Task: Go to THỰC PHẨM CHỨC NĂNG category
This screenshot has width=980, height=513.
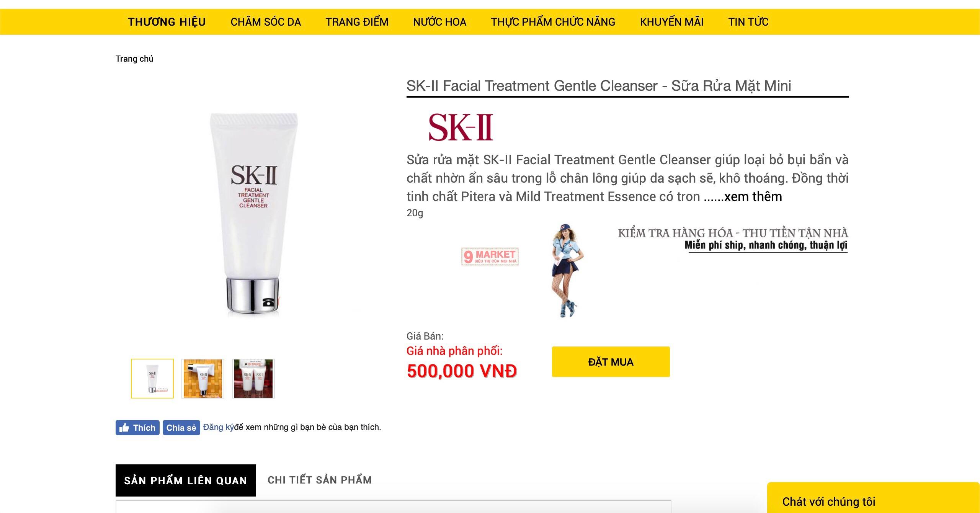Action: point(553,22)
